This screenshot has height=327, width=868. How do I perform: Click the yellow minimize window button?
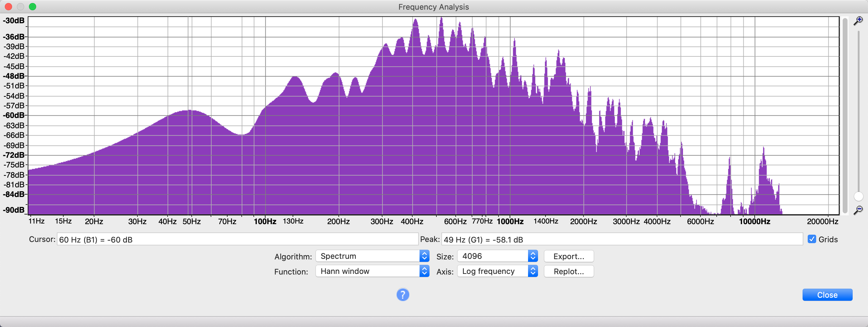pos(20,7)
